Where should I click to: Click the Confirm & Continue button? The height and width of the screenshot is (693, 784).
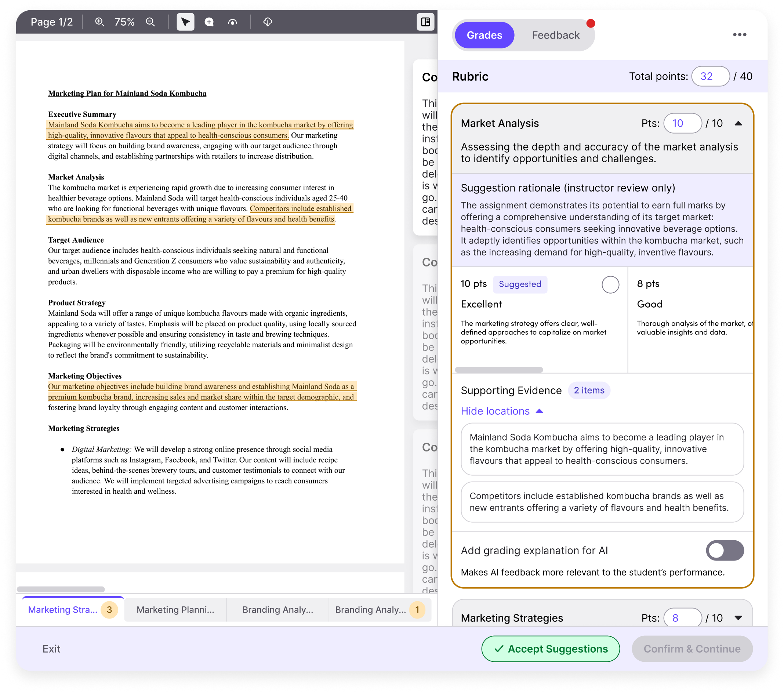[692, 649]
